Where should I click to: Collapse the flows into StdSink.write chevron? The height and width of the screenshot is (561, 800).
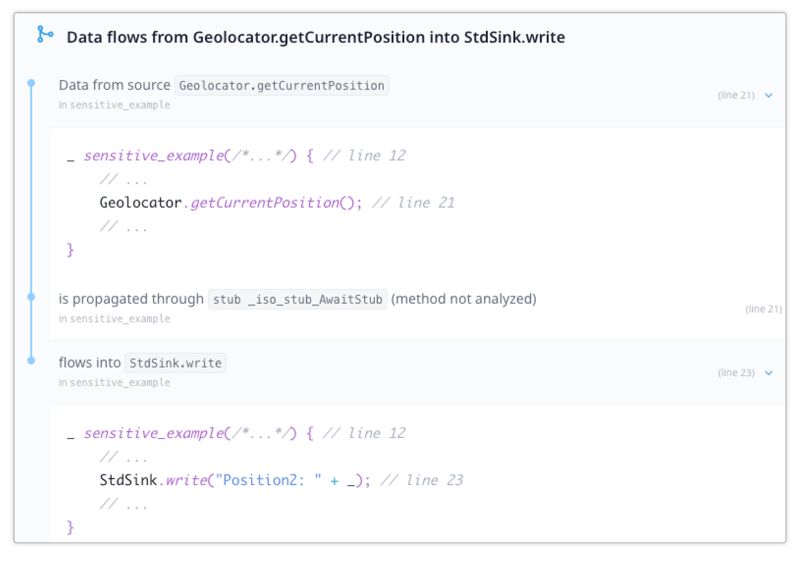[768, 373]
